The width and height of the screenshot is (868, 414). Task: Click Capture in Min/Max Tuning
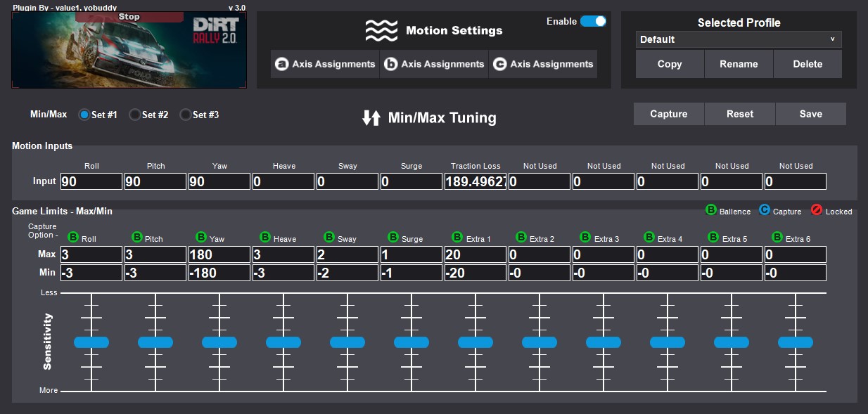668,113
